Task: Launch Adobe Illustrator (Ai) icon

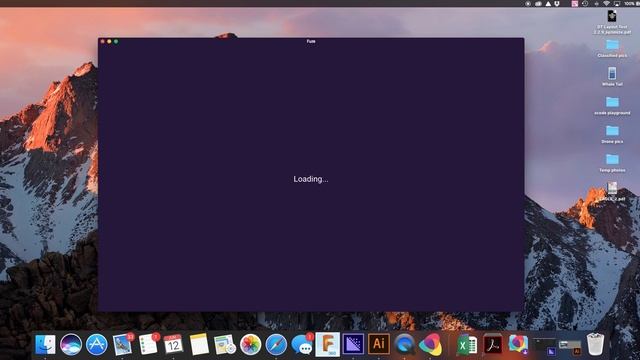Action: point(379,344)
